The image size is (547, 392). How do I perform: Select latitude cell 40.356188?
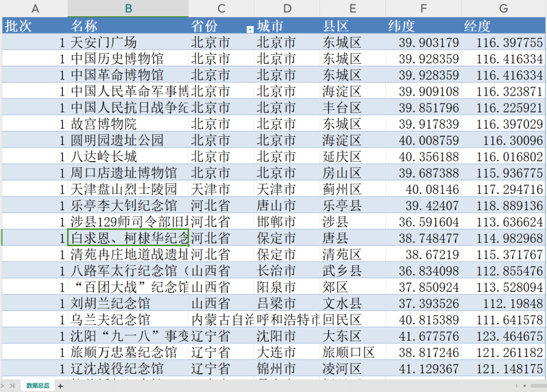click(x=423, y=156)
